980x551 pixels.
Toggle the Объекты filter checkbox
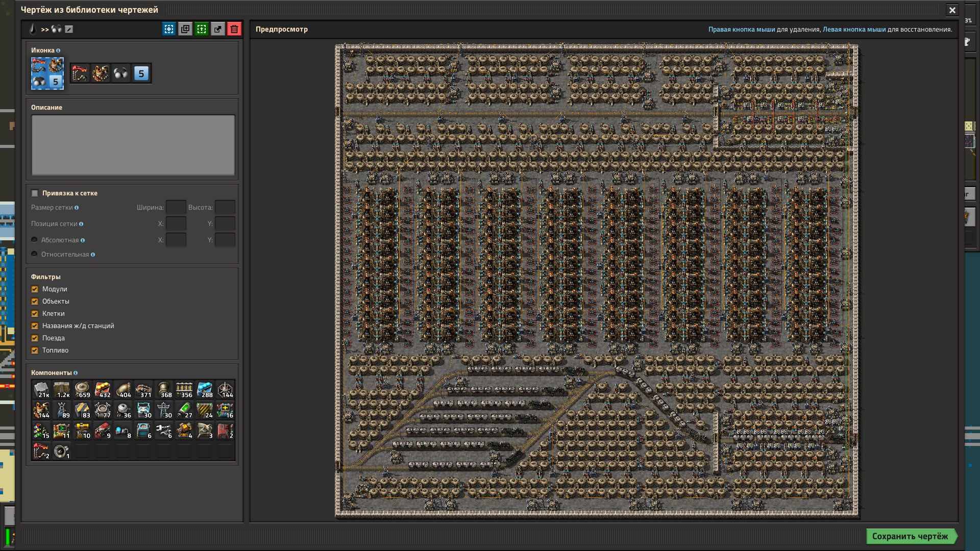point(35,301)
